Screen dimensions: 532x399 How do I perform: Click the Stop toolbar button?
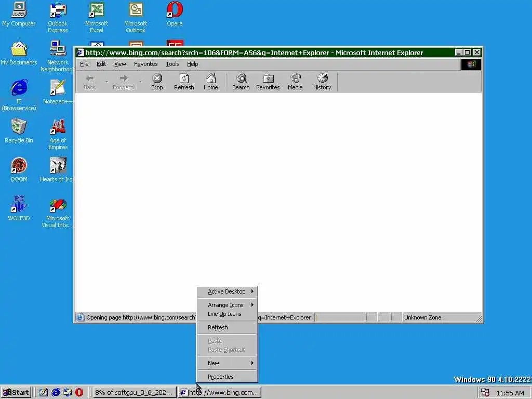(157, 82)
